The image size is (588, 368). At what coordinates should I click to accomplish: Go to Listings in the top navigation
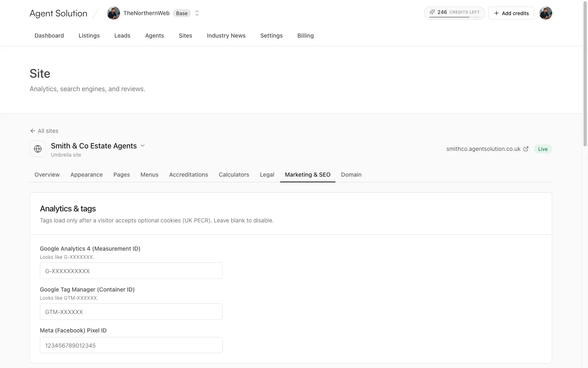89,36
